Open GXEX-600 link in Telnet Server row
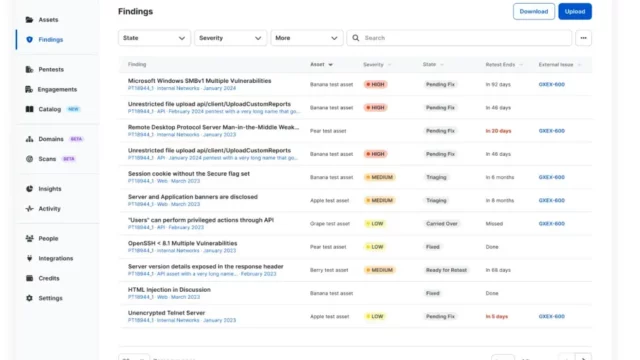This screenshot has height=360, width=640. (551, 316)
